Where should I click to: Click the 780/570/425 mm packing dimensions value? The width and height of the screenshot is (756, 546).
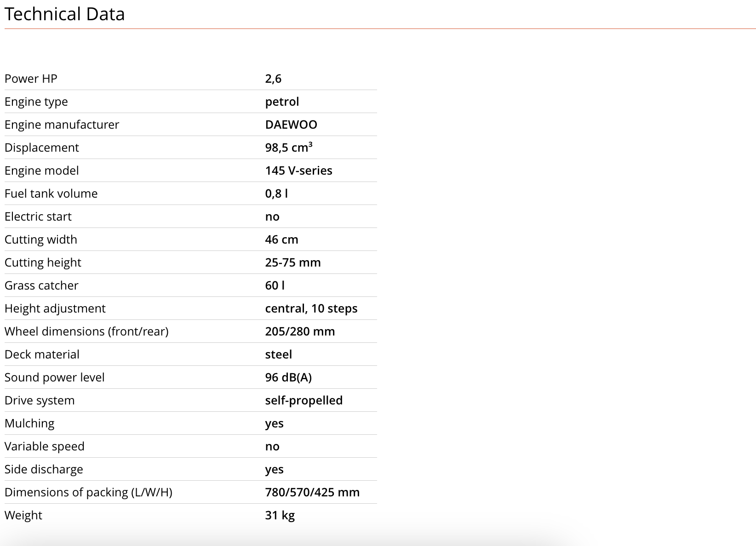312,492
